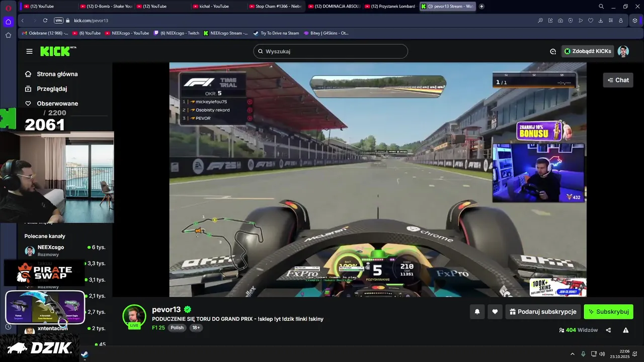Open the Try To Drive na Steam bookmark

pos(276,33)
